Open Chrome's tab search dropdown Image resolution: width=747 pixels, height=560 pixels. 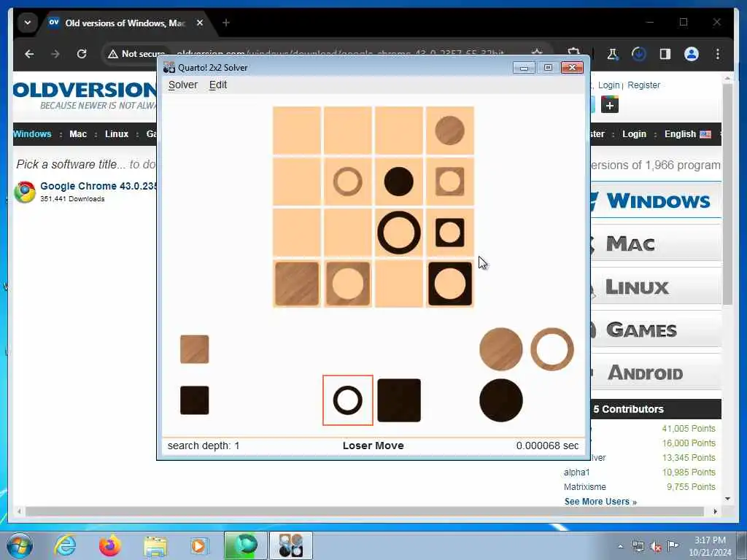[28, 23]
